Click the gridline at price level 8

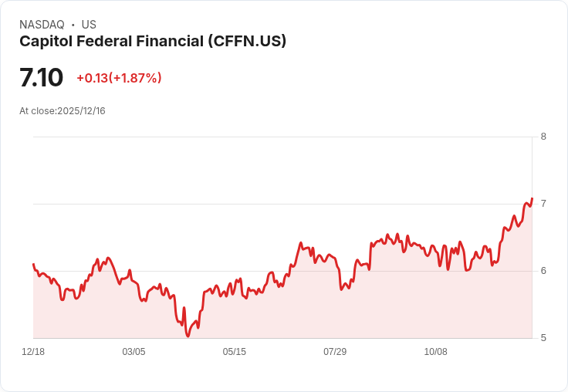point(282,137)
